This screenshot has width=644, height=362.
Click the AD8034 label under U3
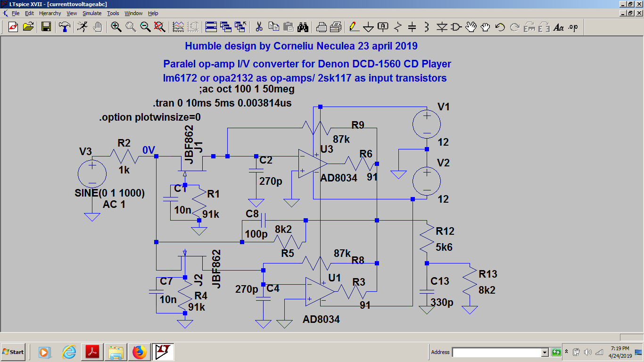click(339, 178)
